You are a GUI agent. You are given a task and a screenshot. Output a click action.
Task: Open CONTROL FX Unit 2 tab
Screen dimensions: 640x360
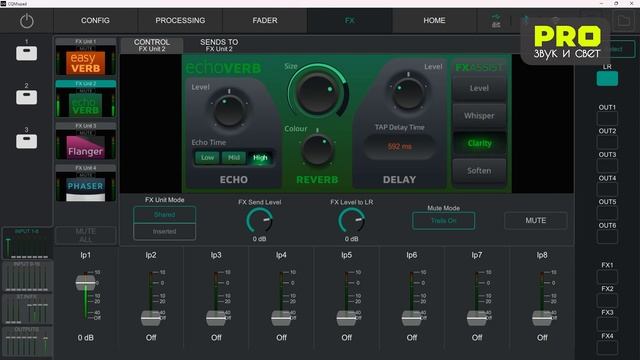152,45
